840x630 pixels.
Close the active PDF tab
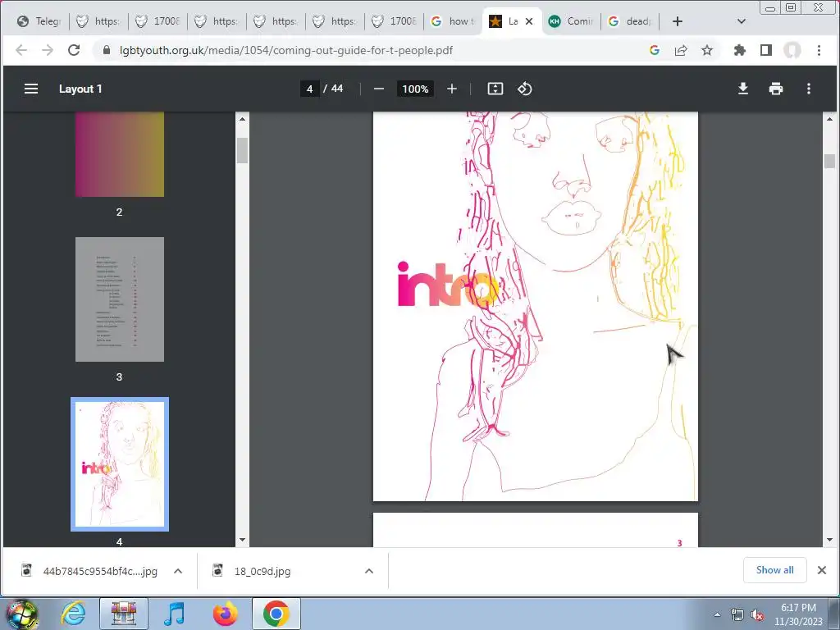coord(529,21)
